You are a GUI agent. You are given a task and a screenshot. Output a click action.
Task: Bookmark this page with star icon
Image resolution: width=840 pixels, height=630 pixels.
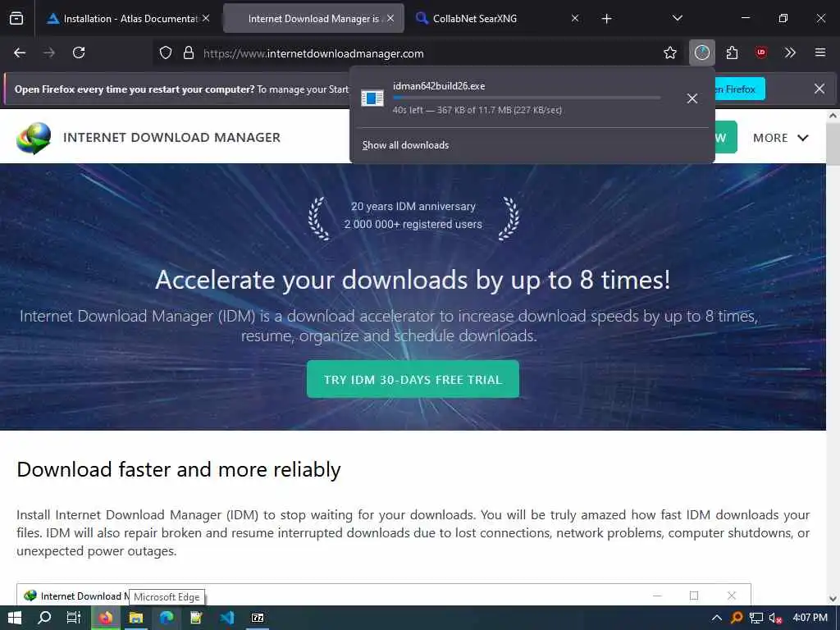tap(669, 52)
